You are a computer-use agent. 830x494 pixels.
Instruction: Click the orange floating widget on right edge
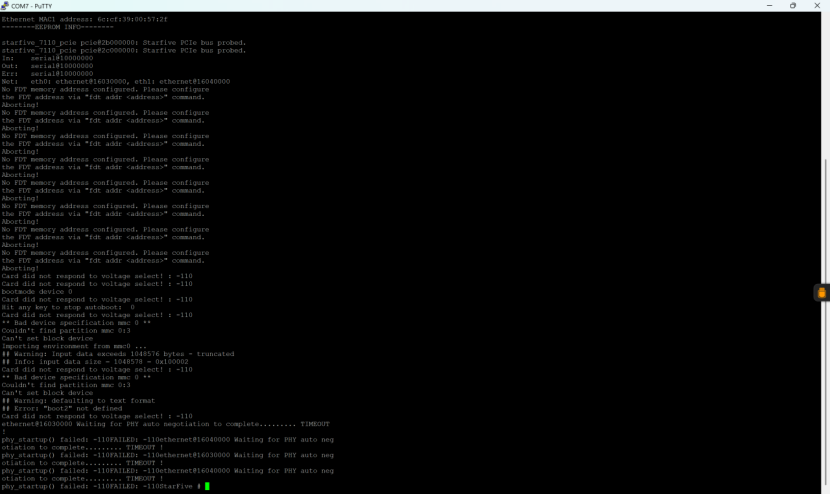[x=822, y=293]
